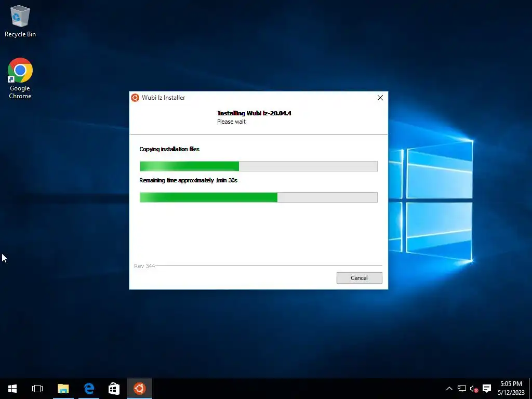Show hidden system tray icons

(449, 389)
